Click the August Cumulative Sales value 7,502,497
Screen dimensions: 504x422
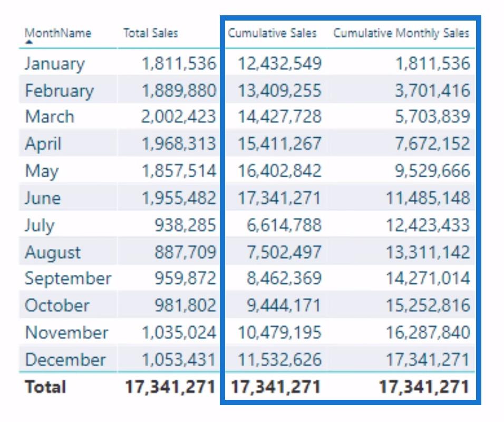284,252
